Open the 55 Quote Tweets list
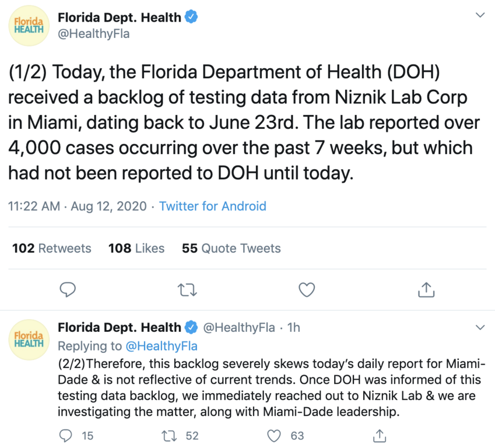Viewport: 495px width, 448px height. coord(231,249)
